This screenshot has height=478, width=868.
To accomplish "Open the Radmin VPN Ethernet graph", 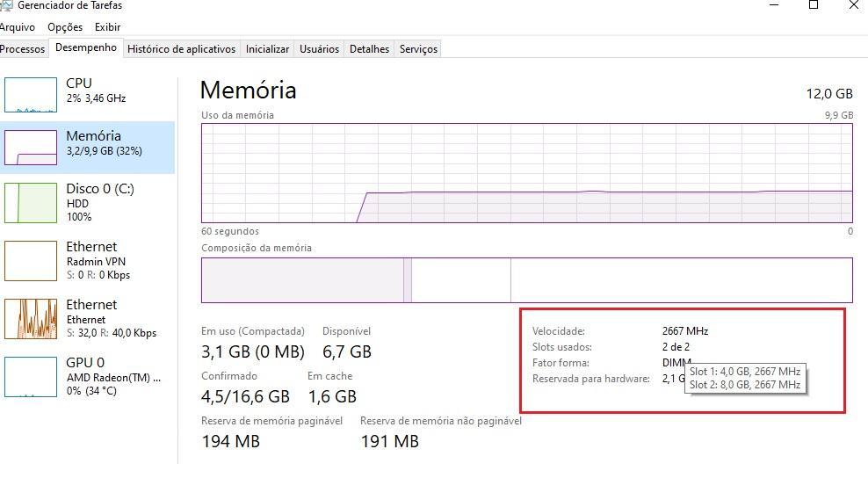I will point(31,261).
